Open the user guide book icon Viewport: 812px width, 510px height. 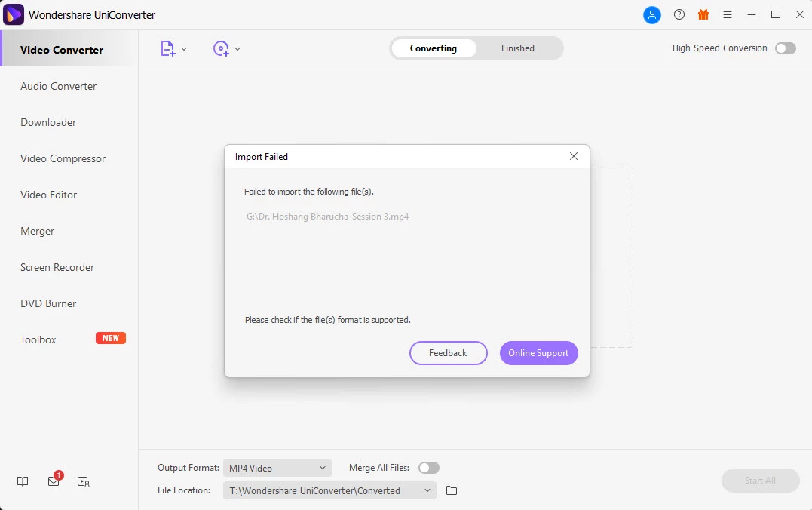(23, 481)
